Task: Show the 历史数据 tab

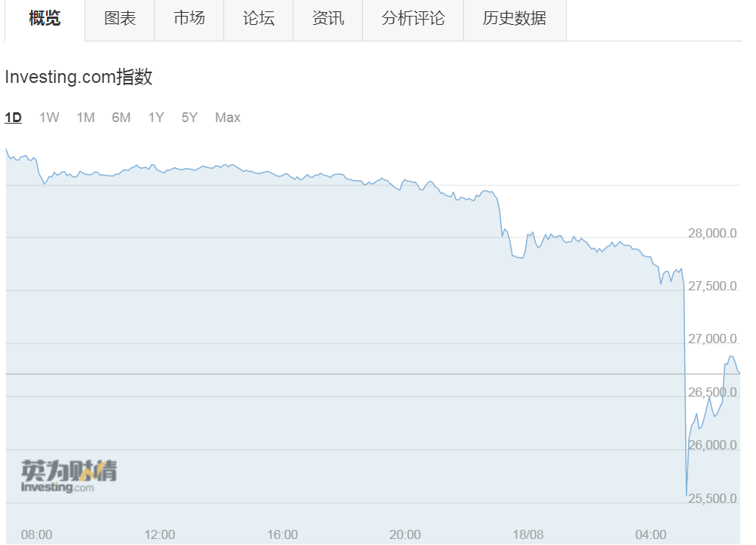Action: point(515,19)
